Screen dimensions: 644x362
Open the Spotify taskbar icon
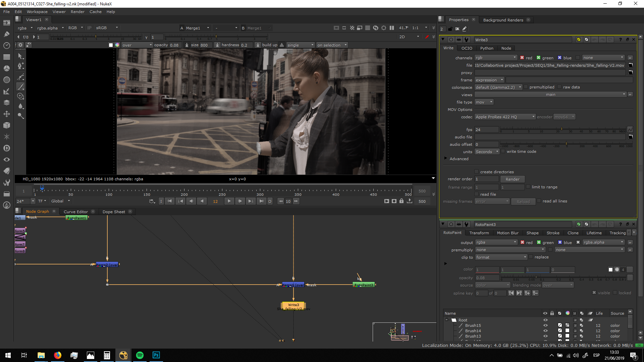[x=140, y=355]
